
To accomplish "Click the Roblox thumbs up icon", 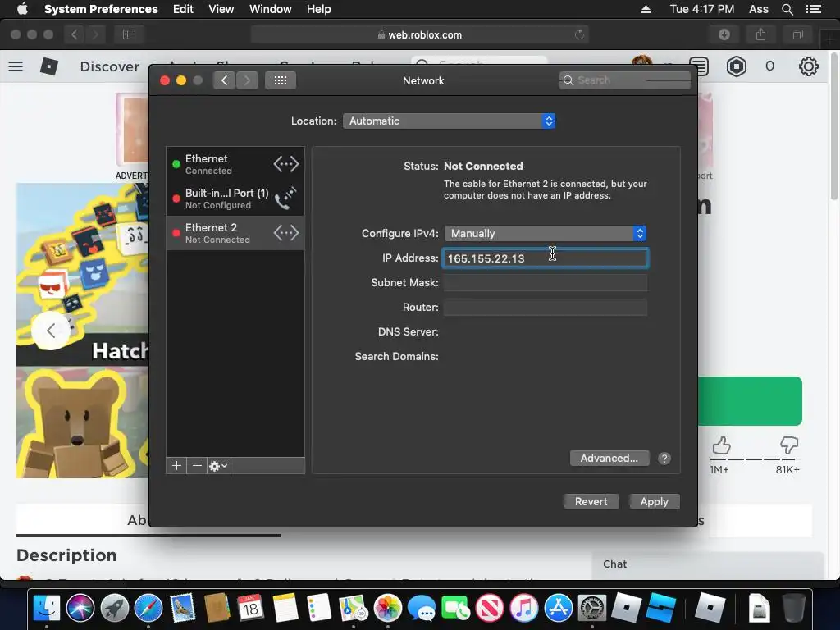I will coord(721,445).
